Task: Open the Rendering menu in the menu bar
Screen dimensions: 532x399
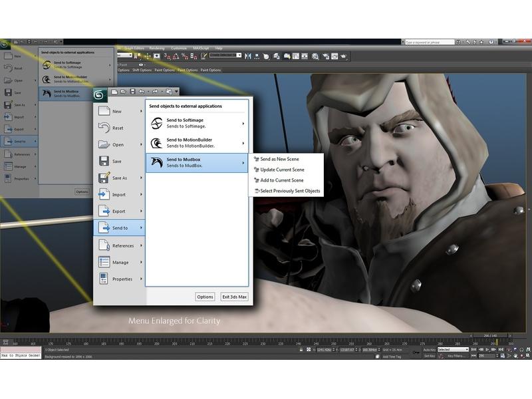Action: pos(157,48)
